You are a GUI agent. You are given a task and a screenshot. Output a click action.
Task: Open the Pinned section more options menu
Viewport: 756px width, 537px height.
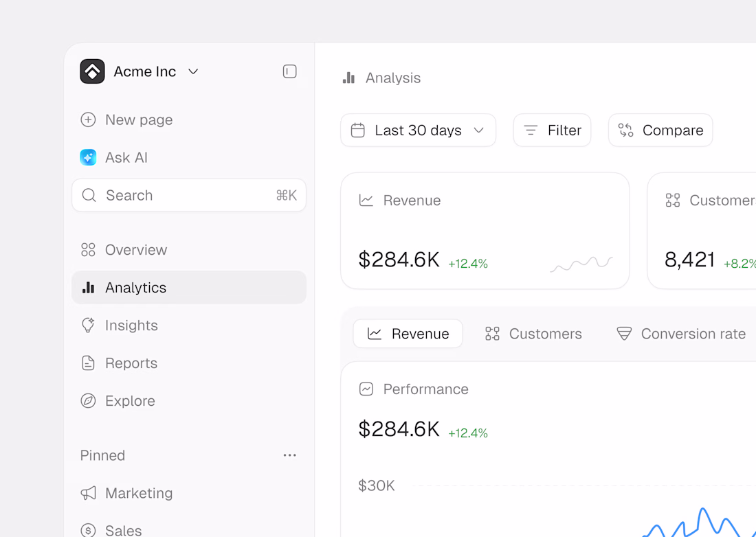click(290, 455)
